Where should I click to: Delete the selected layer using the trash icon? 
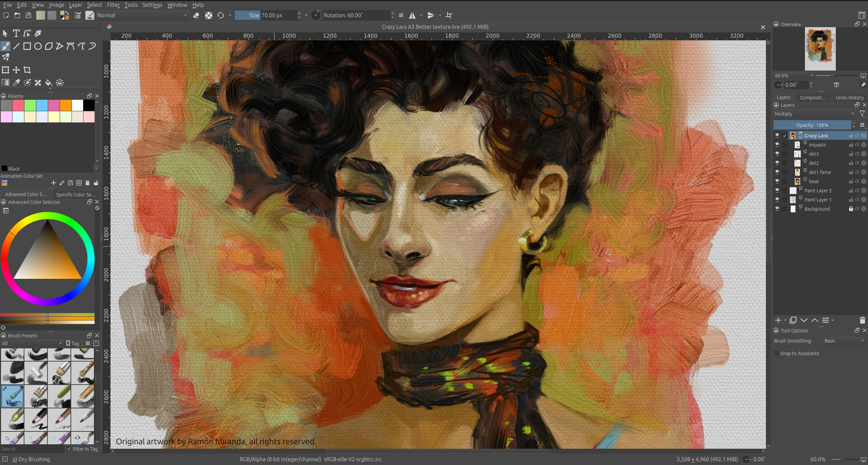[862, 320]
